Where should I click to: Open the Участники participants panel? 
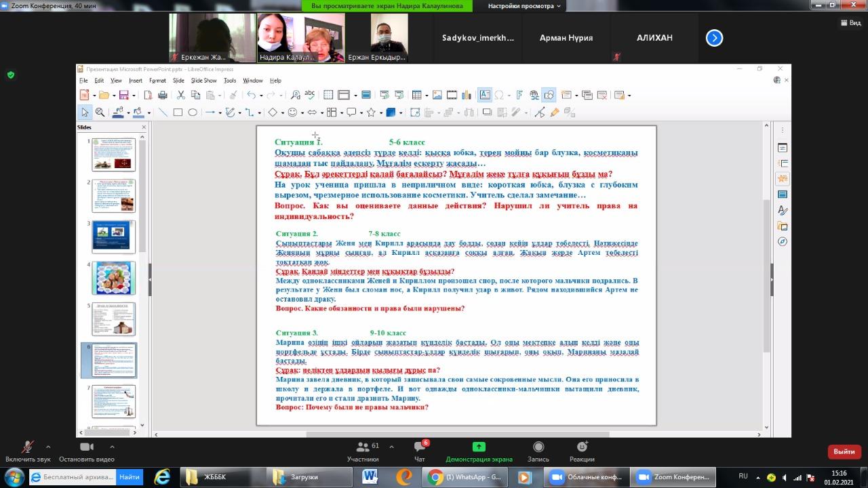point(363,451)
